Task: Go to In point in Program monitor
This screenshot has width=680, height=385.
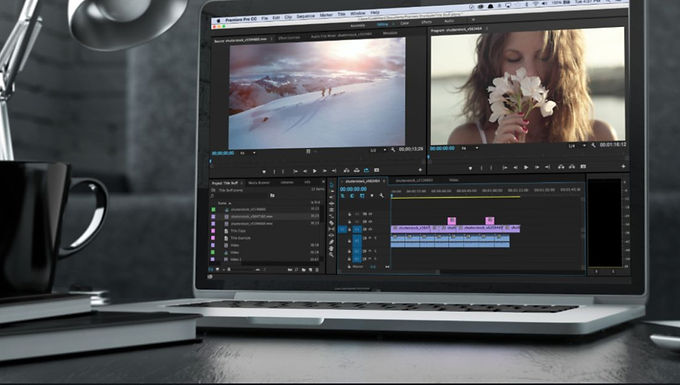Action: pos(505,167)
